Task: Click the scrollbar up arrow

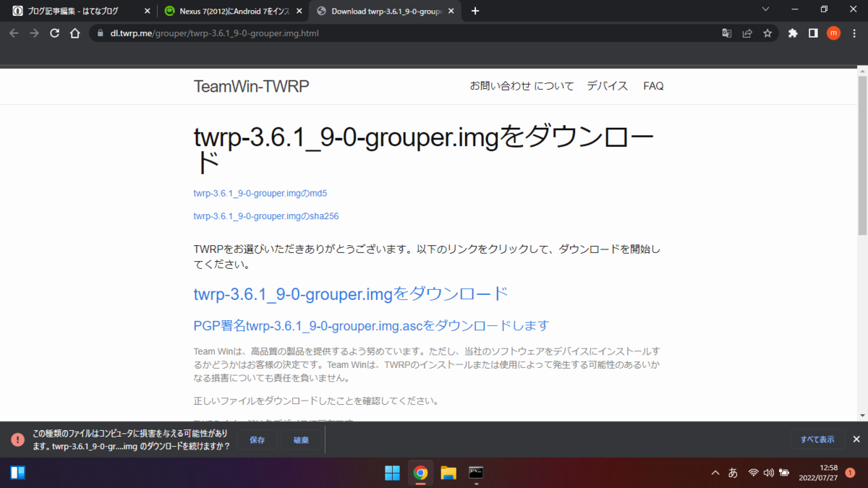Action: tap(862, 70)
